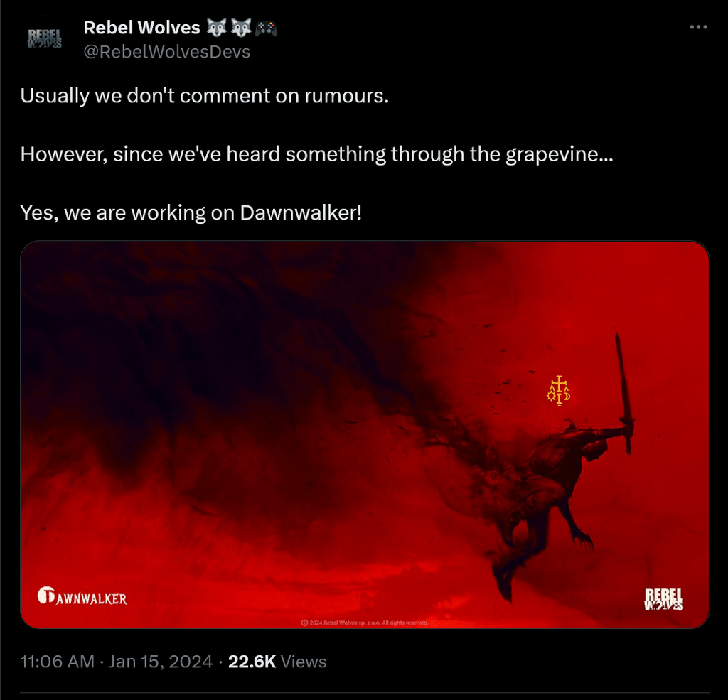Open the three-dot more options menu

(x=698, y=28)
